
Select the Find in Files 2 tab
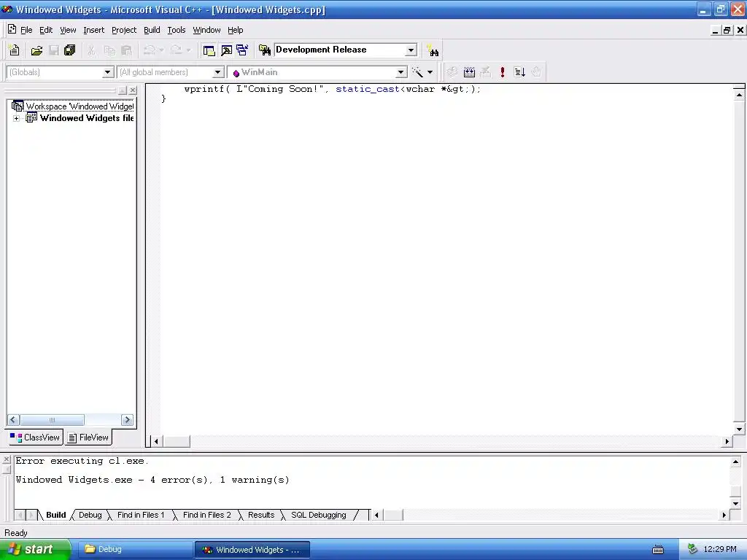click(206, 515)
